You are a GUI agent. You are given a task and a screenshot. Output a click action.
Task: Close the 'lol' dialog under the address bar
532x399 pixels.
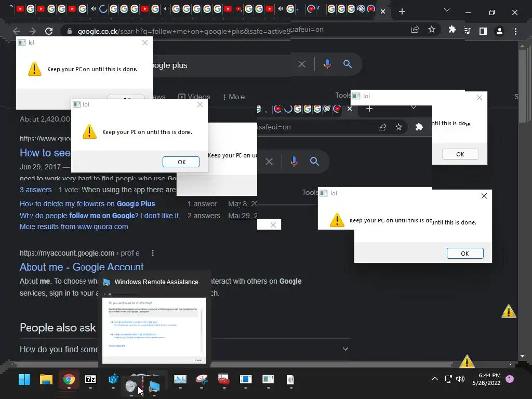[x=145, y=43]
